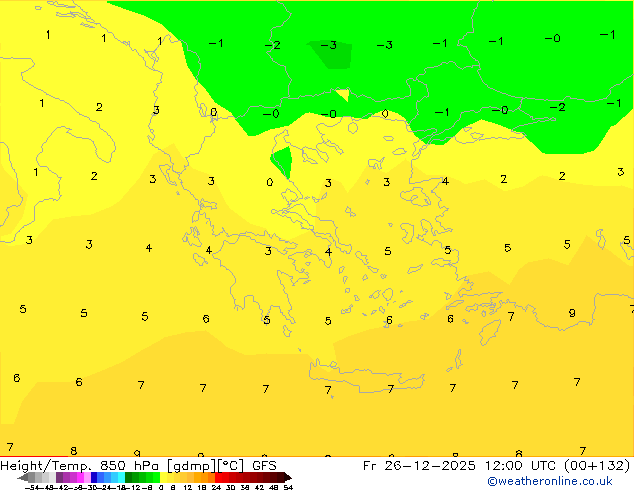Click the dark blue legend swatch
Viewport: 634px width, 490px height.
pos(94,477)
